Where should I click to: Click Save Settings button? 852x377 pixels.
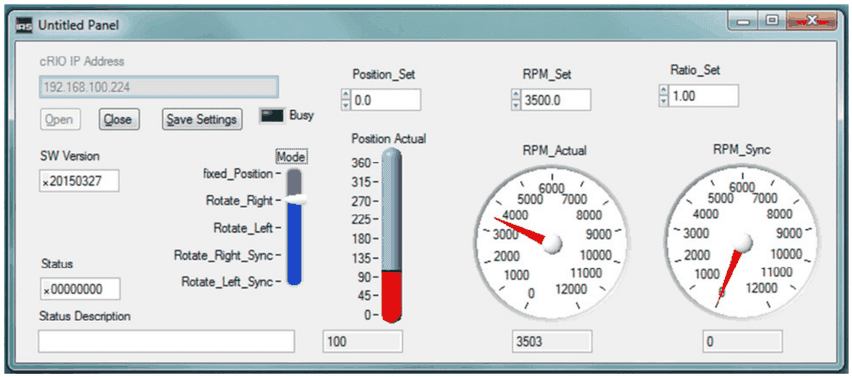(x=202, y=120)
